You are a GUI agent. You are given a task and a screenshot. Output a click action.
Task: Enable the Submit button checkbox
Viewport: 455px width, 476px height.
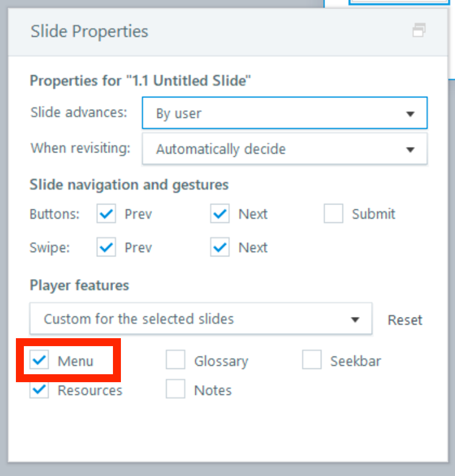click(334, 214)
